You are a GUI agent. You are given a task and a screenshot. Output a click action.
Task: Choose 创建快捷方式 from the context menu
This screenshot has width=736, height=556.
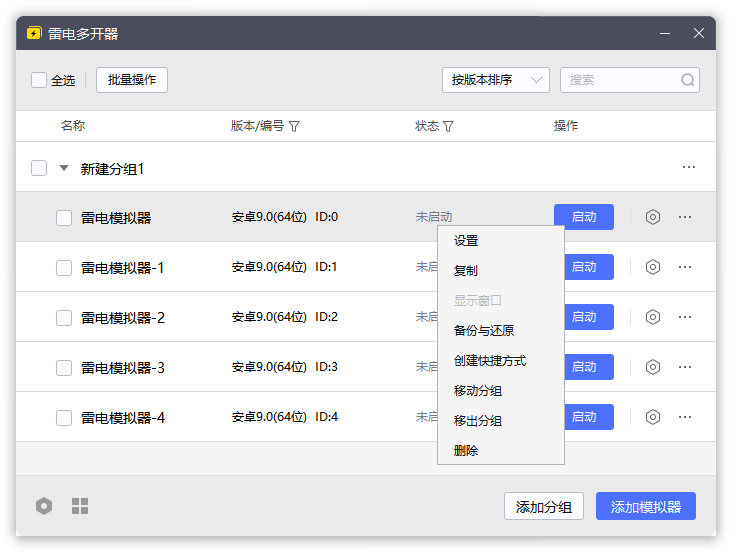click(490, 361)
